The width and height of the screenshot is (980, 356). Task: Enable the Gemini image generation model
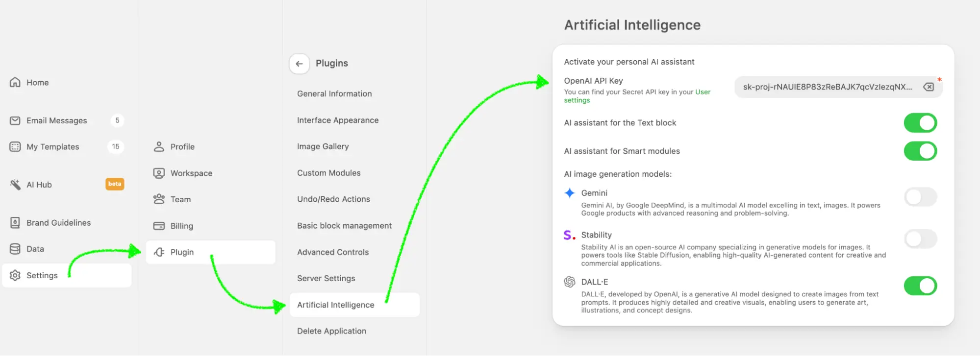pyautogui.click(x=920, y=197)
